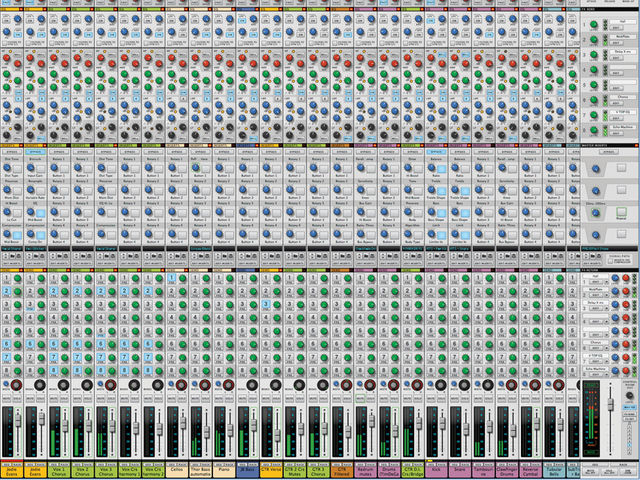Click the master section fader
640x480 pixels.
pos(611,404)
